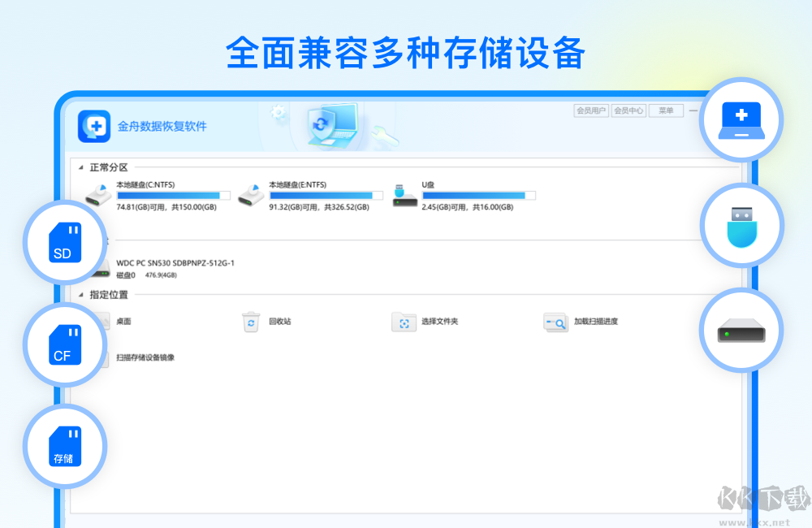Click the laptop device icon at top right

(741, 119)
